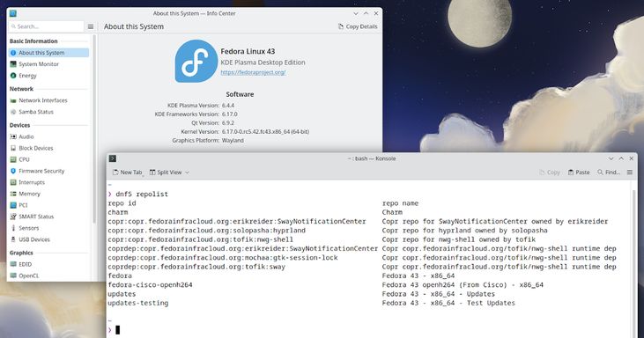This screenshot has width=644, height=338.
Task: Open Konsole hamburger menu
Action: [x=630, y=173]
